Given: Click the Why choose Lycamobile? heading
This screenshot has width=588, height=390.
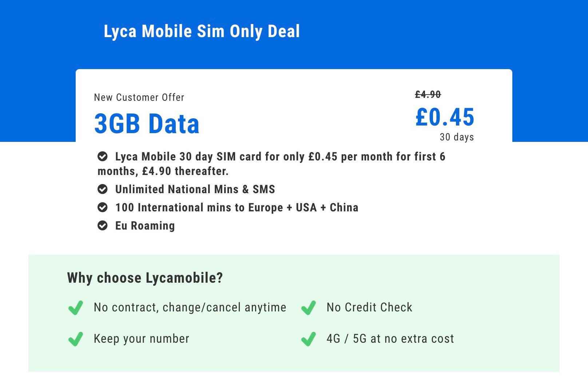Looking at the screenshot, I should point(145,278).
